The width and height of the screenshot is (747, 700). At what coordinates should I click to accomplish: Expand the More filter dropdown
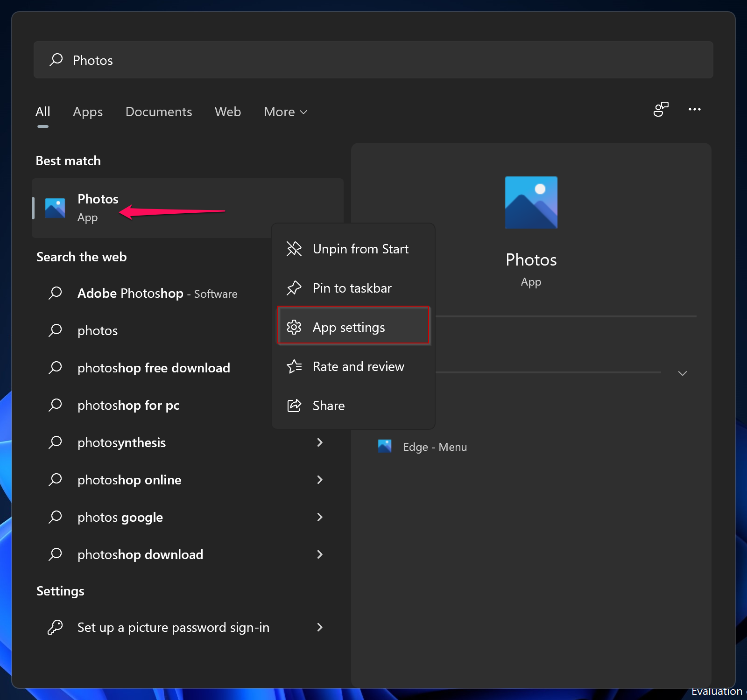286,112
